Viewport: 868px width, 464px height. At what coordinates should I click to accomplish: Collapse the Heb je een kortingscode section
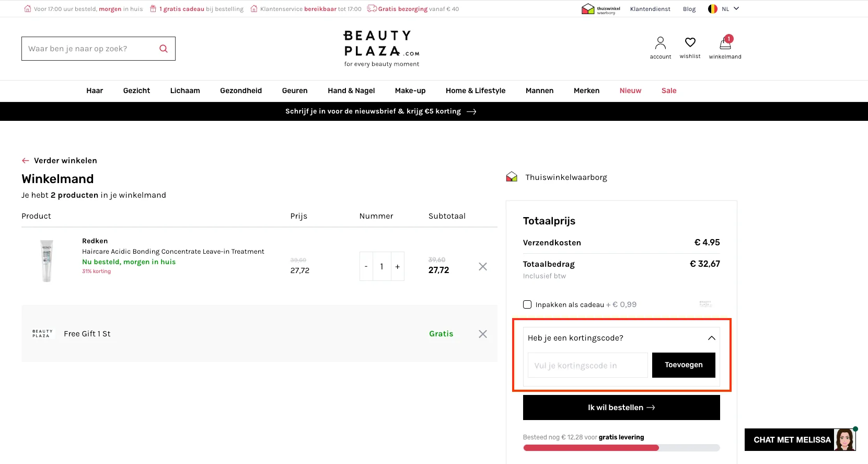[712, 338]
